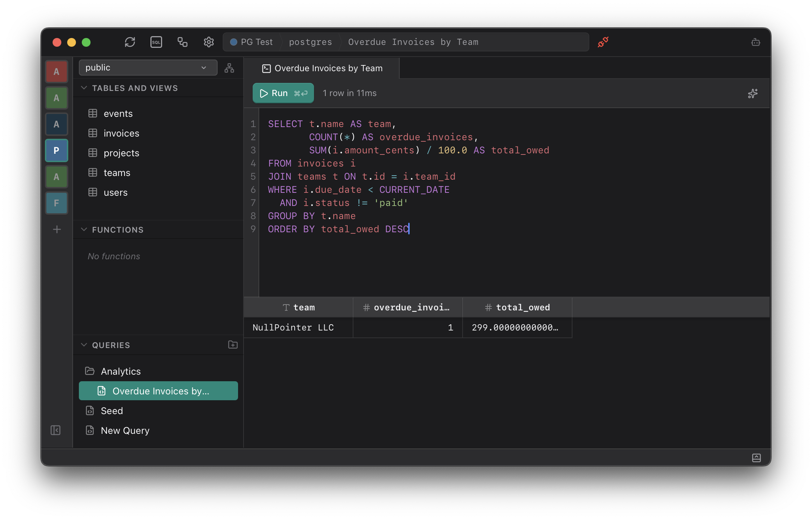Open the Seed query
This screenshot has height=520, width=812.
click(111, 410)
